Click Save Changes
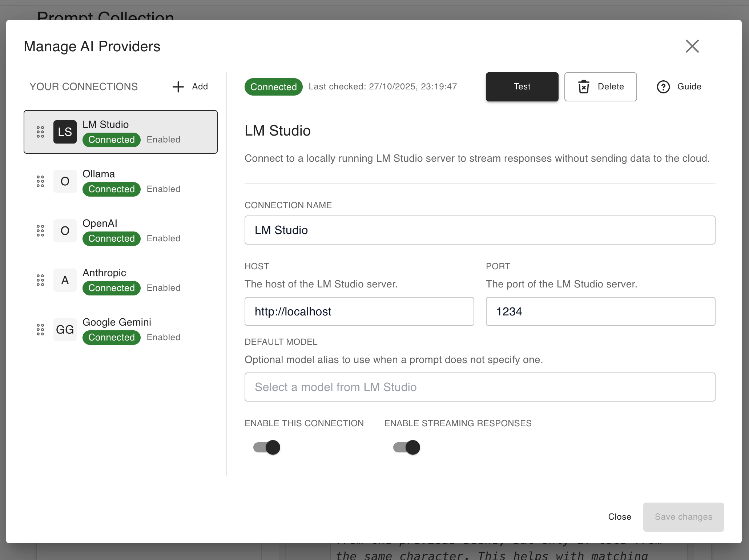The image size is (749, 560). (x=683, y=517)
